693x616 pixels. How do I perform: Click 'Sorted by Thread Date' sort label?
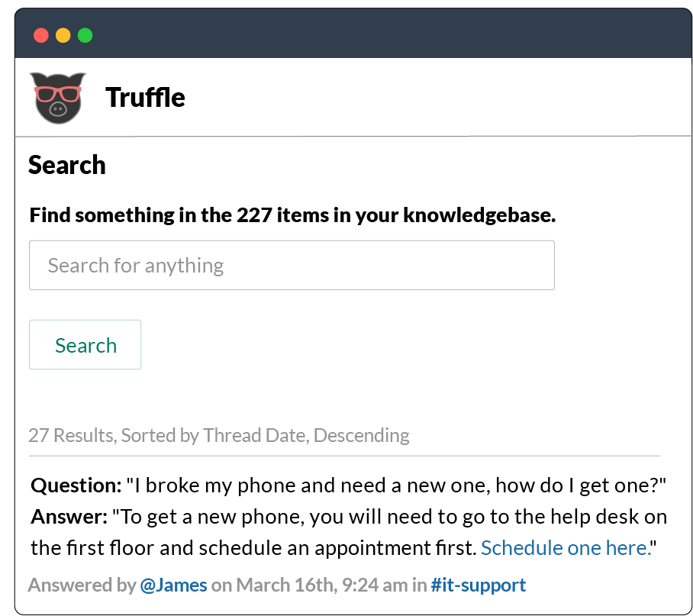point(214,436)
